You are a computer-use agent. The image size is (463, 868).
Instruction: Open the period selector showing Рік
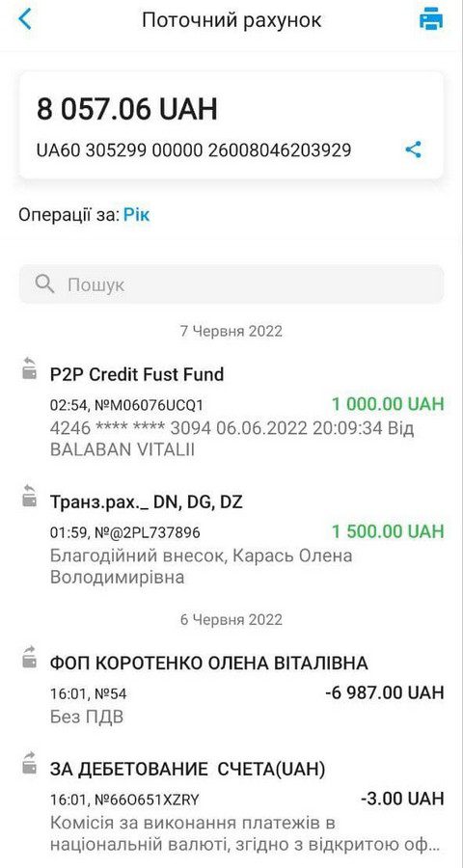pos(136,215)
